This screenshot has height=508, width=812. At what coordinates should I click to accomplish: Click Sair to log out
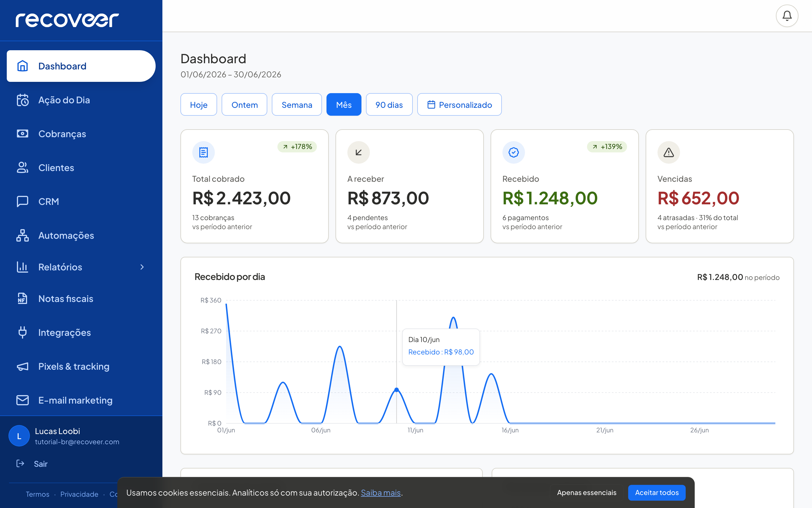[41, 464]
